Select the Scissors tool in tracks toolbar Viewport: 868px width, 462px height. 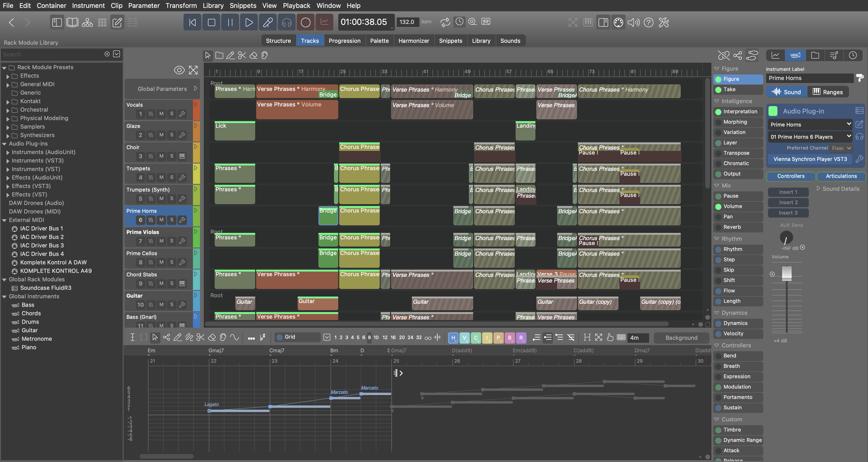tap(242, 55)
